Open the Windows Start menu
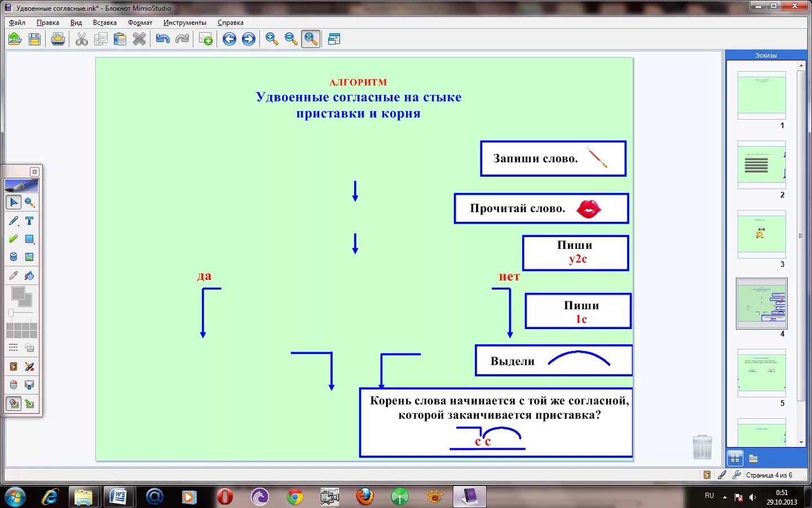Screen dimensions: 812x508 point(15,497)
